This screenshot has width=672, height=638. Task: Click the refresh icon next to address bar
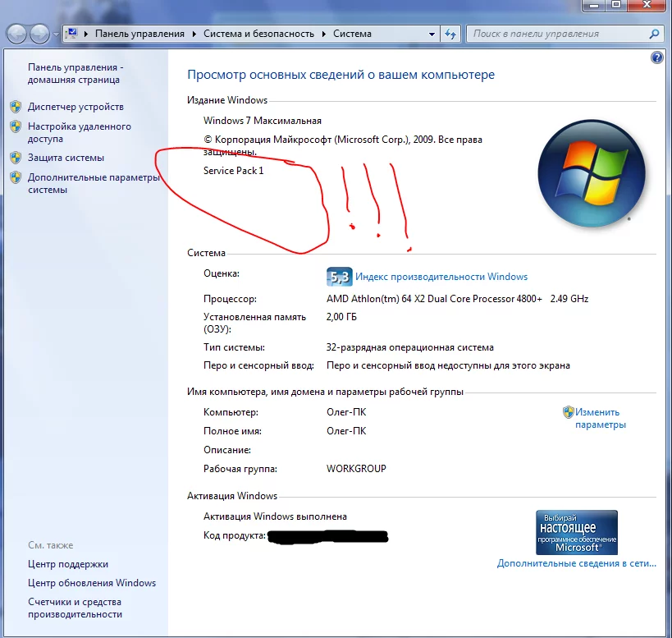(450, 34)
